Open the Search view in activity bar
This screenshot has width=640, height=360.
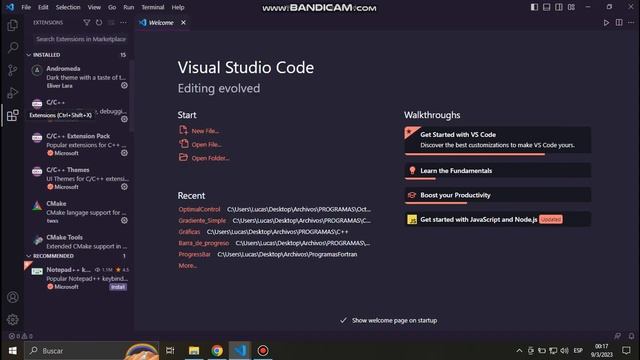tap(13, 47)
